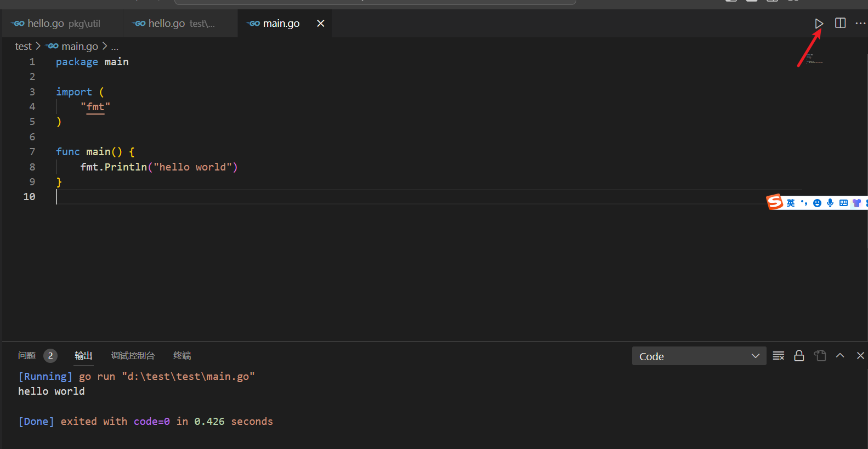Open the editor More Actions menu
868x449 pixels.
860,23
